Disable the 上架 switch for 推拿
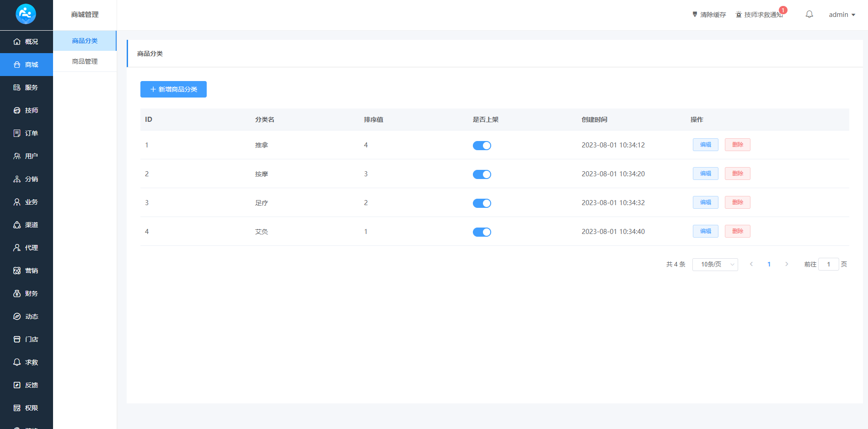The image size is (868, 429). point(482,146)
